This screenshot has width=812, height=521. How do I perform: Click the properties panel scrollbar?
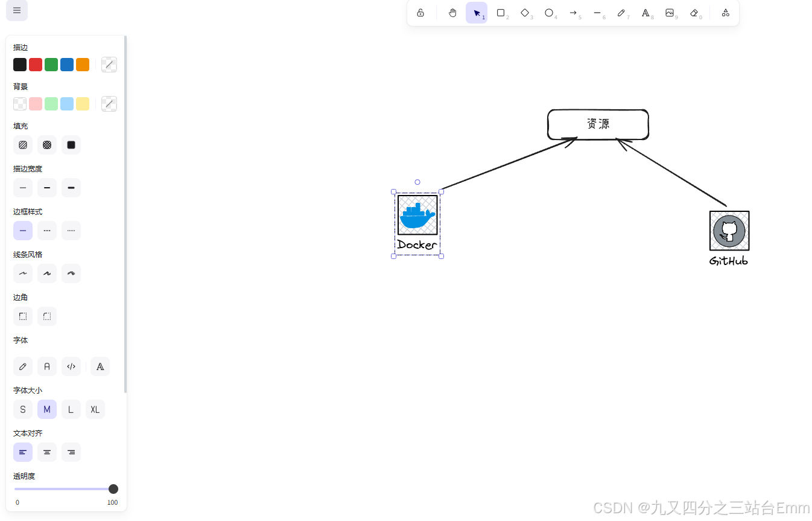pyautogui.click(x=125, y=214)
